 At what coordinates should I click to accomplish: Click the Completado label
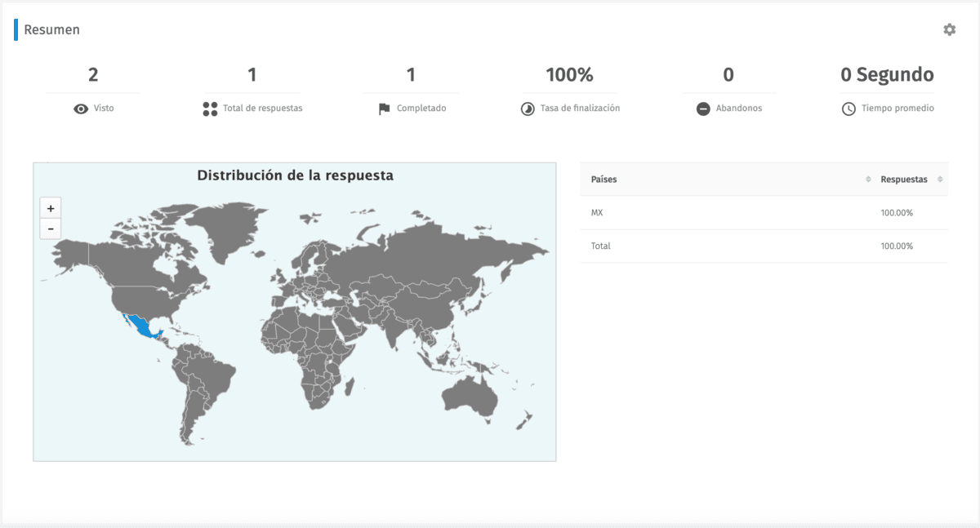pos(421,109)
